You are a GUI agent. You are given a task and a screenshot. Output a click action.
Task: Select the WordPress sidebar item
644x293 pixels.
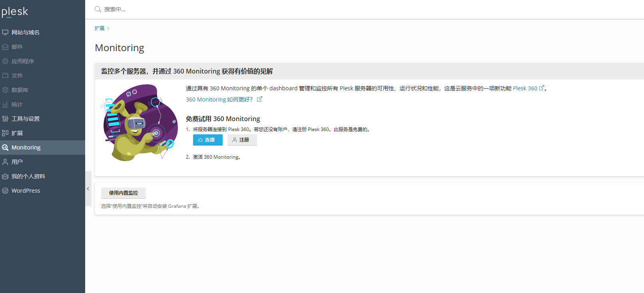[42, 191]
